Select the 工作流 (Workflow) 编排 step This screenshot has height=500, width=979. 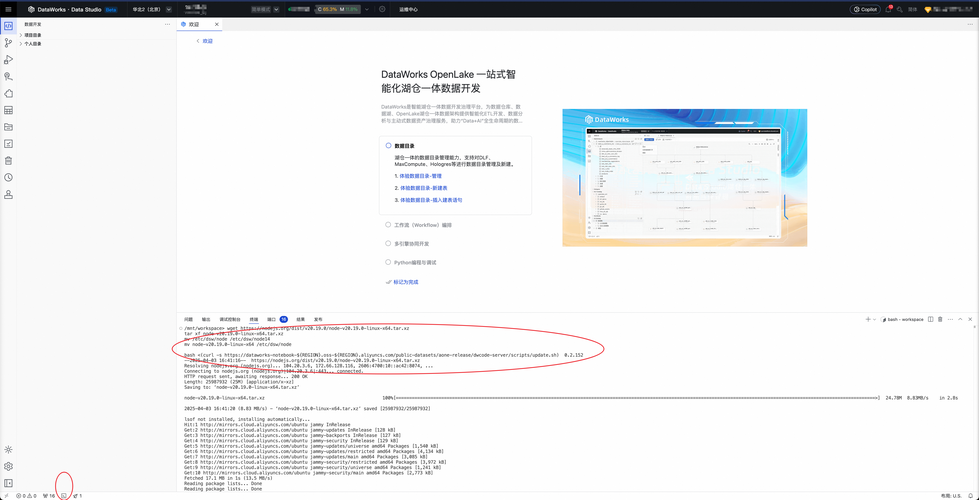tap(418, 225)
